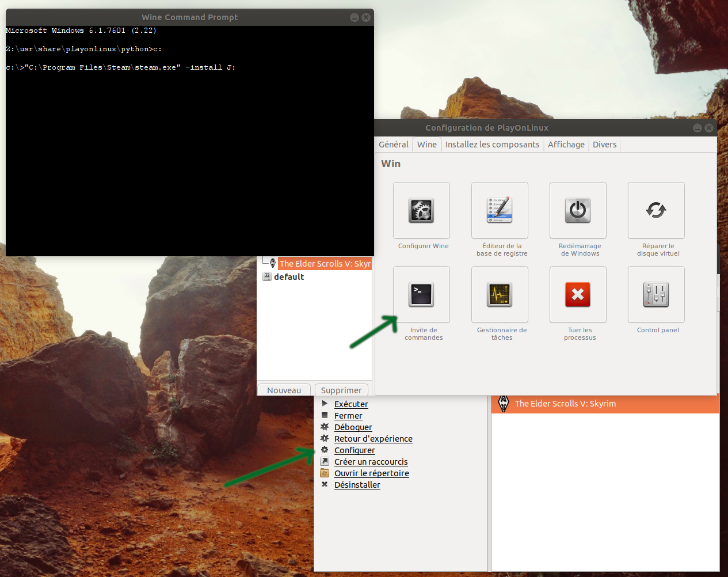Open Gestionnaire de tâches icon

[x=500, y=295]
